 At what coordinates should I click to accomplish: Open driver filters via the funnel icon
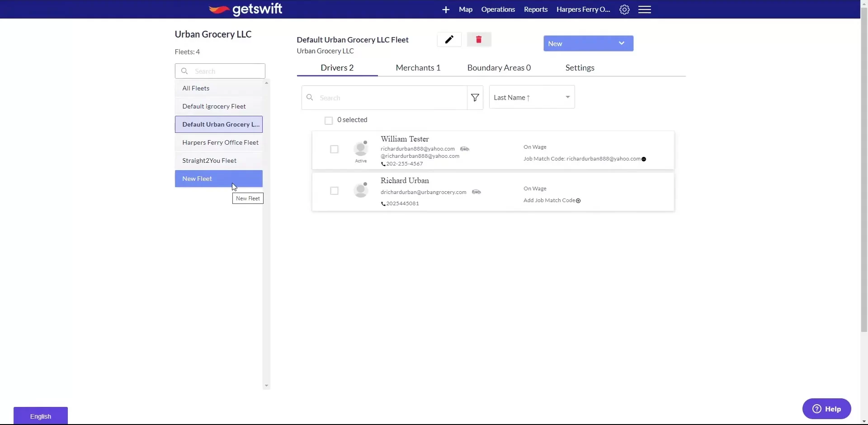[475, 98]
